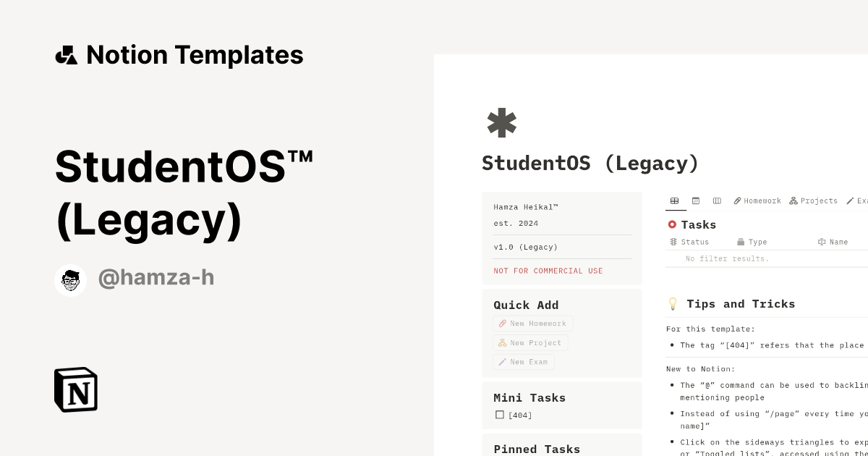Click the NOT FOR COMMERCIAL USE text

click(x=548, y=271)
